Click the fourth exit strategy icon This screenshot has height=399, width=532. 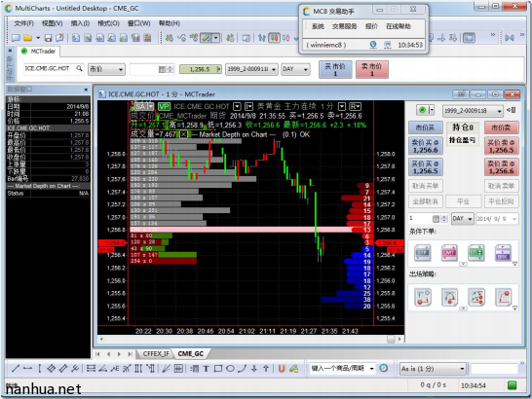tap(503, 298)
